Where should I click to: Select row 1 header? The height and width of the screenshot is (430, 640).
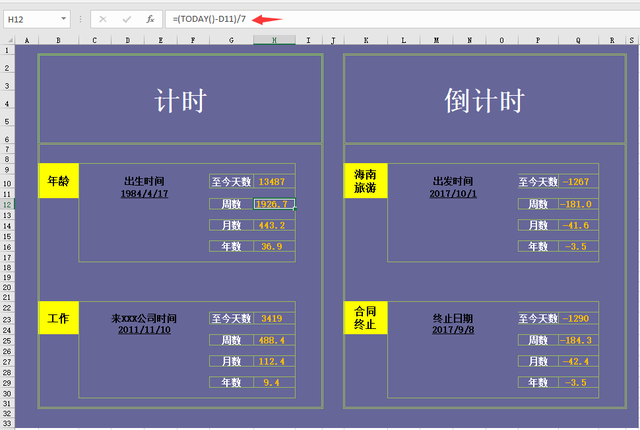click(x=7, y=51)
